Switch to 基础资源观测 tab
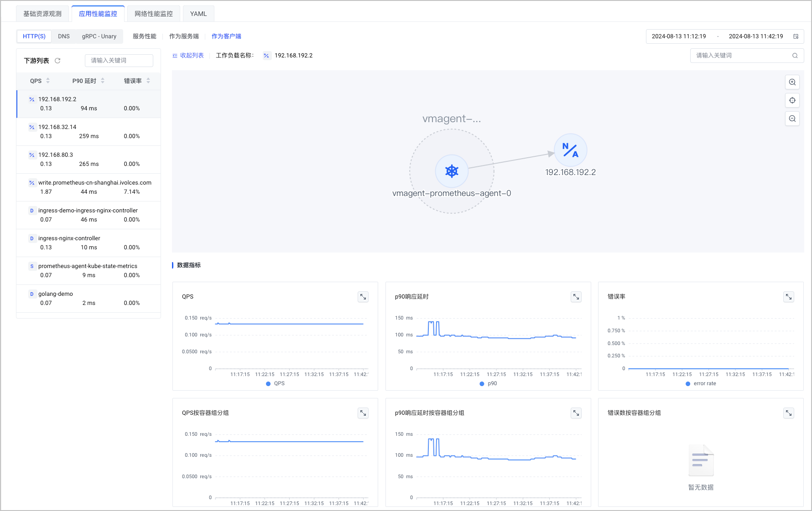Image resolution: width=812 pixels, height=511 pixels. click(x=42, y=14)
